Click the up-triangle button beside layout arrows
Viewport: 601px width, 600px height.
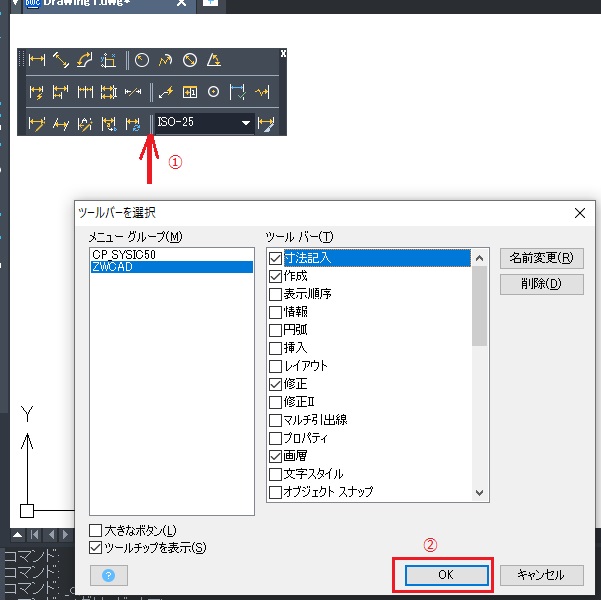pos(18,534)
